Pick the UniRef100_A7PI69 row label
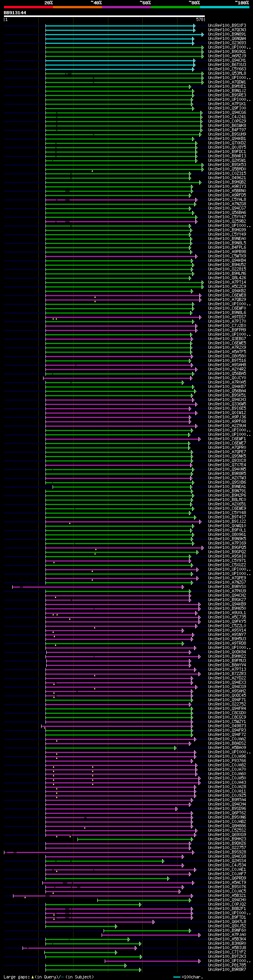Viewport: 253px width, 980px height. (227, 543)
